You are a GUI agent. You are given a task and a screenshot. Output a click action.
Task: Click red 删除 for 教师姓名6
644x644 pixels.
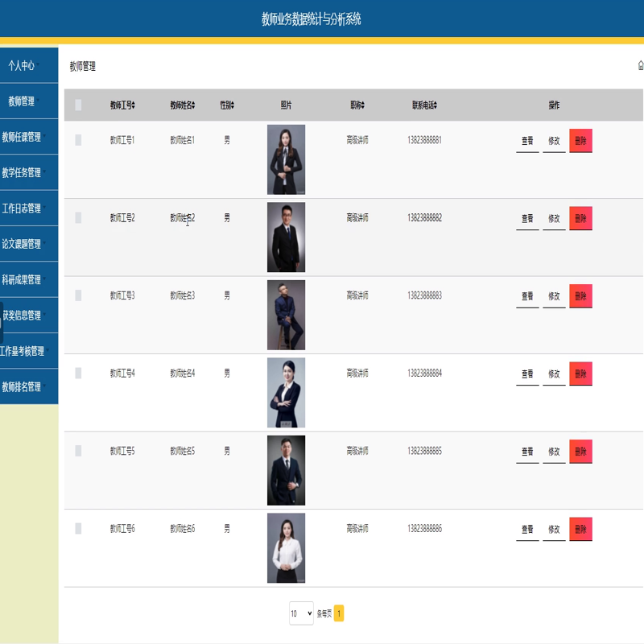(x=580, y=529)
